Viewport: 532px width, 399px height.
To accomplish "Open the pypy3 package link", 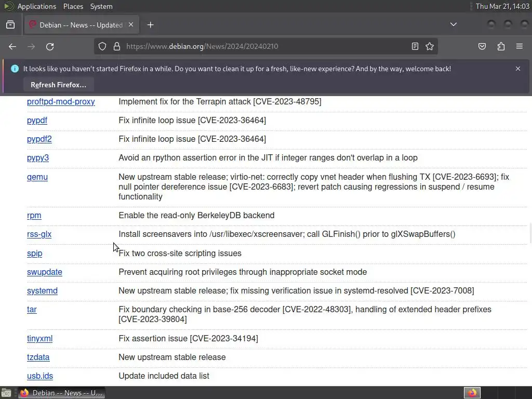I will click(37, 158).
